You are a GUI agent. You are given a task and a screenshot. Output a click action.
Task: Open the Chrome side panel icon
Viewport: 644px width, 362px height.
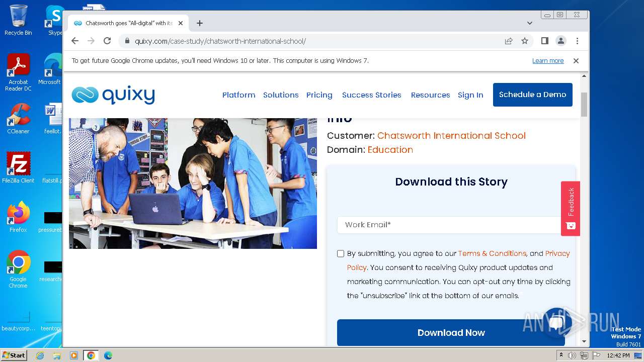tap(544, 41)
